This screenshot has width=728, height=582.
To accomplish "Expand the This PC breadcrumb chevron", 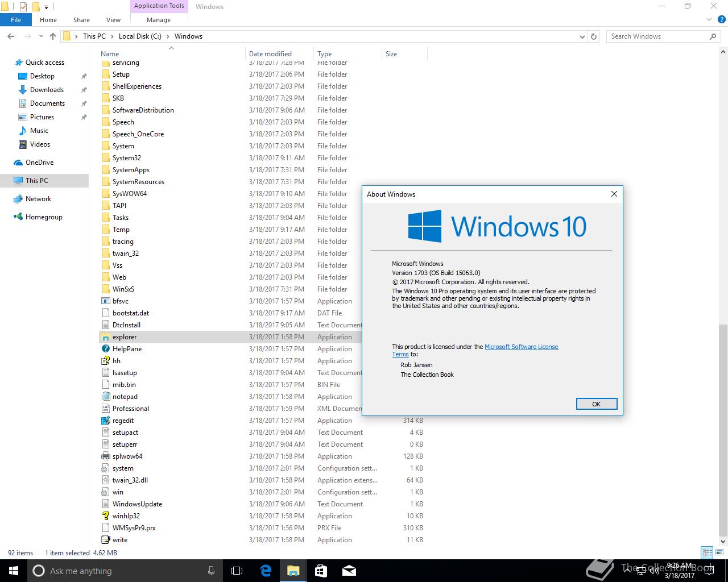I will 111,36.
